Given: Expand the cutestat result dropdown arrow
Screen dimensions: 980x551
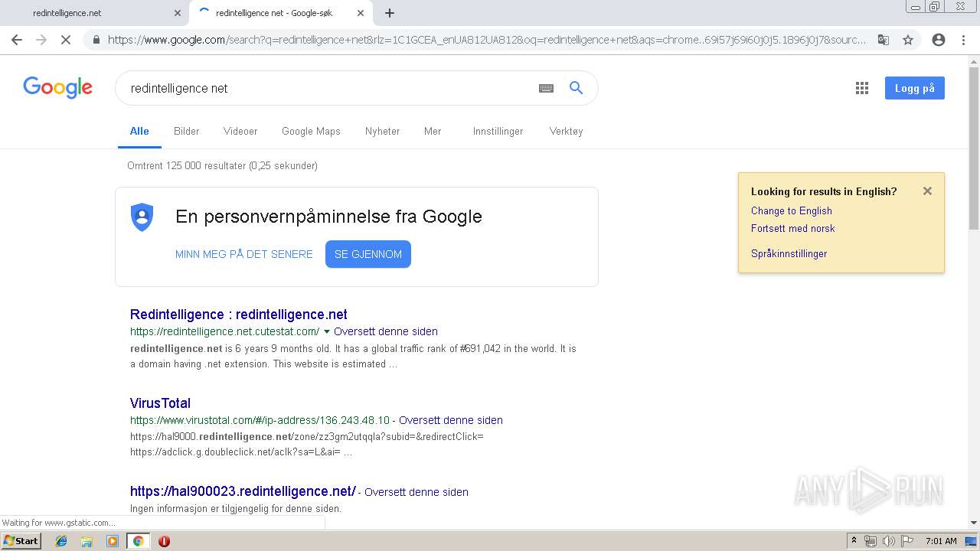Looking at the screenshot, I should (x=327, y=331).
